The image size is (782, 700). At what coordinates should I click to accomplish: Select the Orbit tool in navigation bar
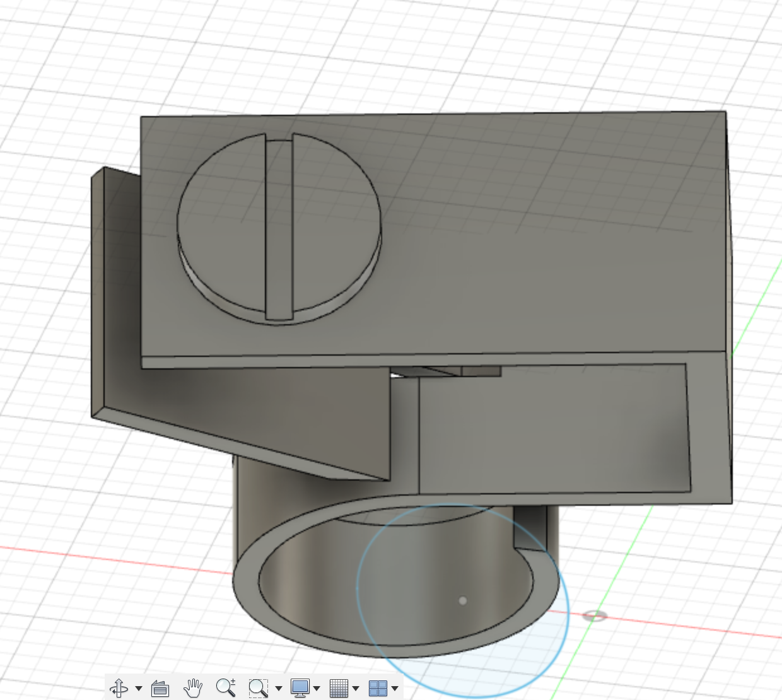119,688
